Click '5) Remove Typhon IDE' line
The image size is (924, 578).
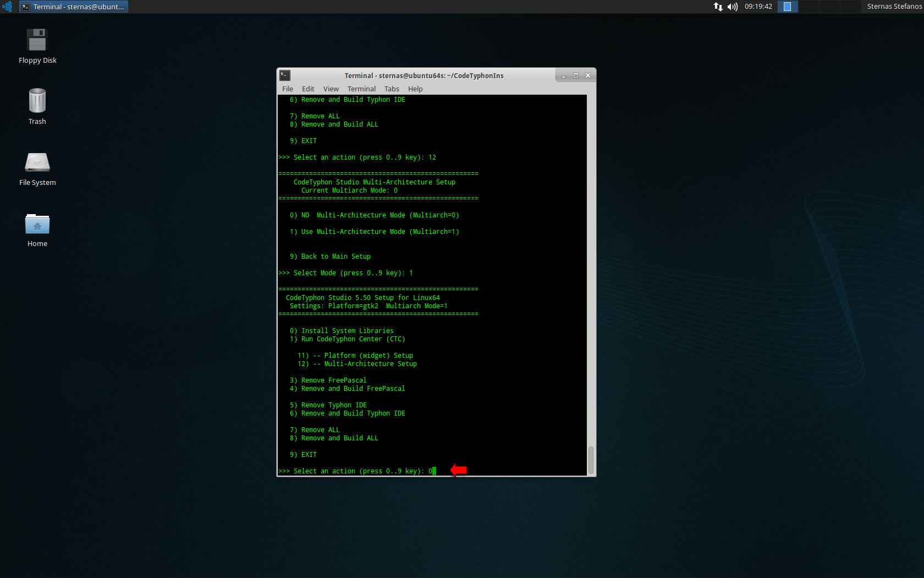(328, 405)
